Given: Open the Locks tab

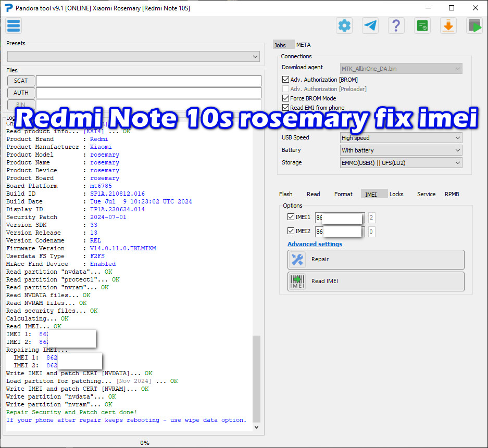Looking at the screenshot, I should (396, 194).
